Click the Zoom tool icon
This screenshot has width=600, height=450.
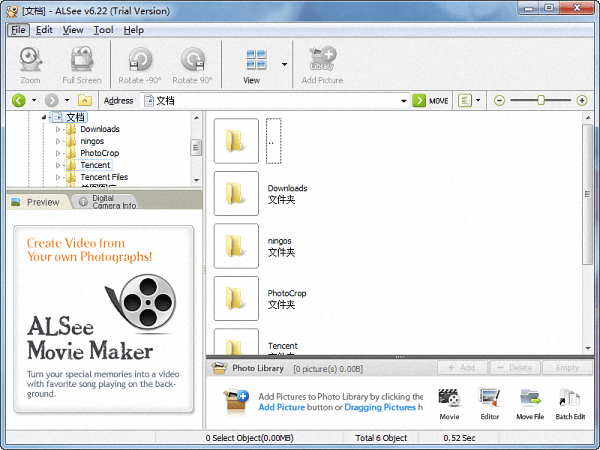pyautogui.click(x=31, y=59)
